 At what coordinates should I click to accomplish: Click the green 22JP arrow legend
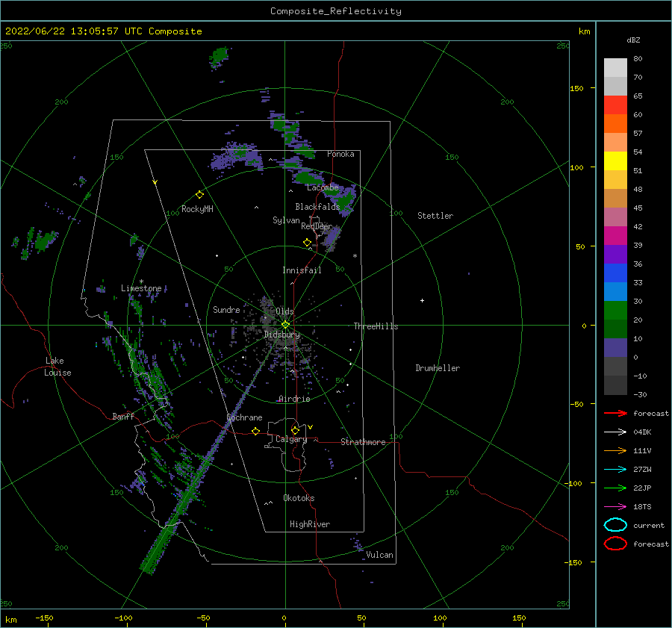(x=615, y=488)
